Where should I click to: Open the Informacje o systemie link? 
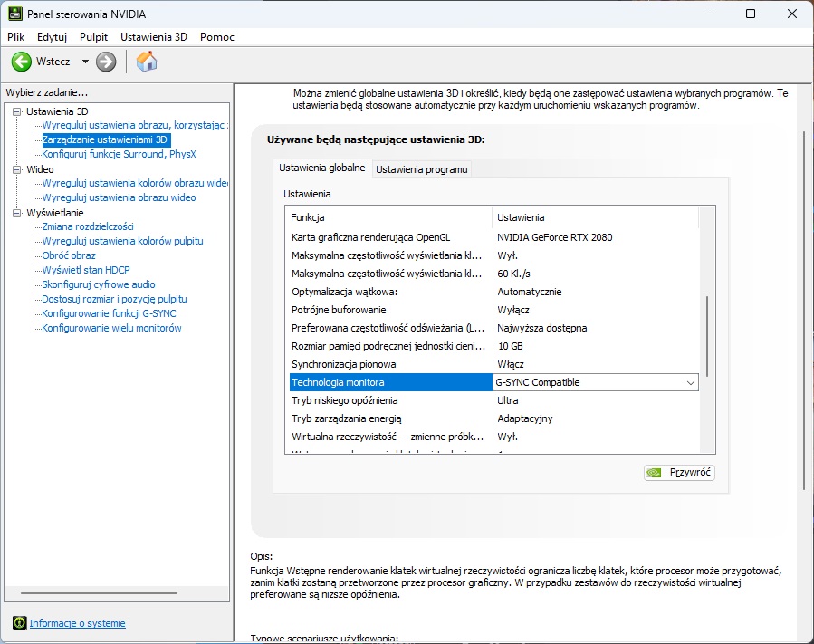point(77,623)
